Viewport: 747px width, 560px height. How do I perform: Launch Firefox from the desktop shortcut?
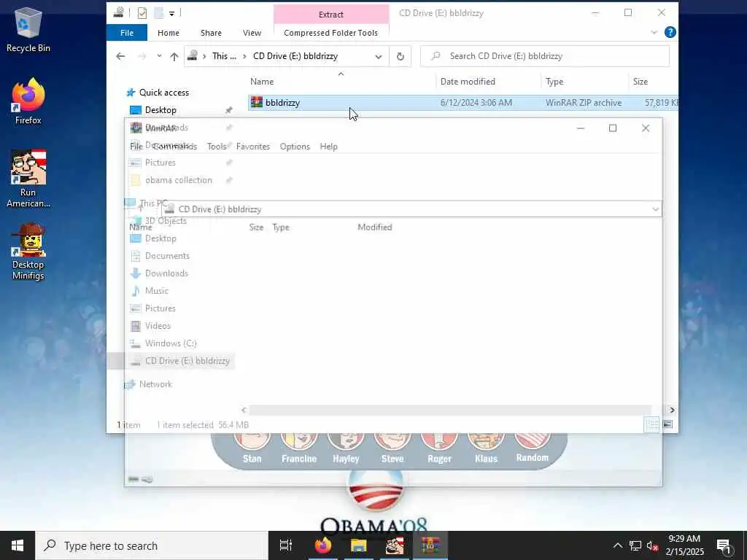28,101
